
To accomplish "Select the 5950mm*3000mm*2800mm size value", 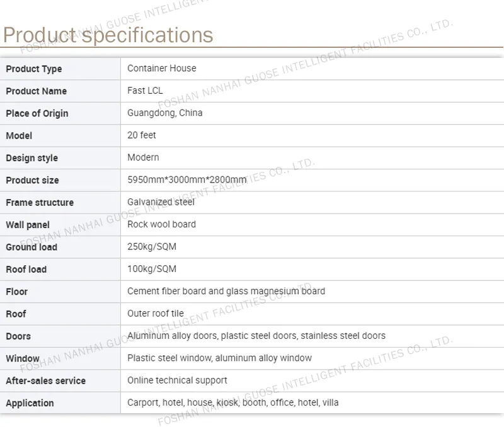I will (x=186, y=179).
